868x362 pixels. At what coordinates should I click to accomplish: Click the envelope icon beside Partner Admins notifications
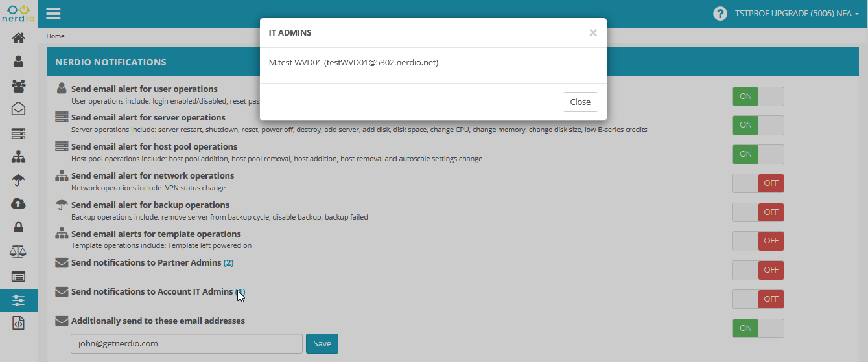pyautogui.click(x=62, y=263)
